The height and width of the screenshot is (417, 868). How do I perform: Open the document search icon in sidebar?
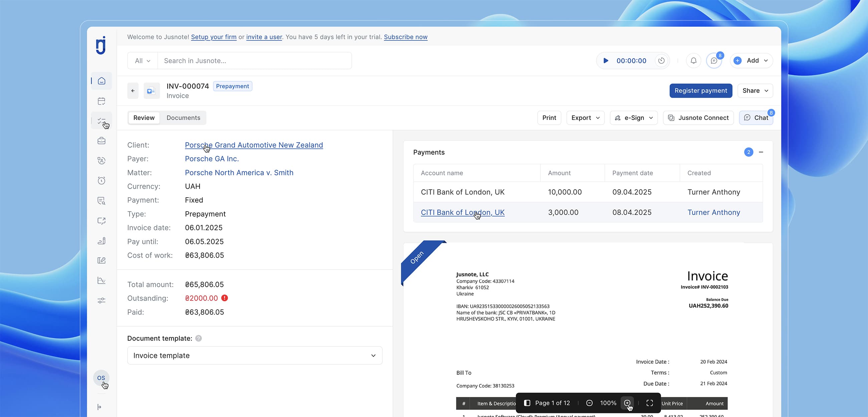click(101, 201)
